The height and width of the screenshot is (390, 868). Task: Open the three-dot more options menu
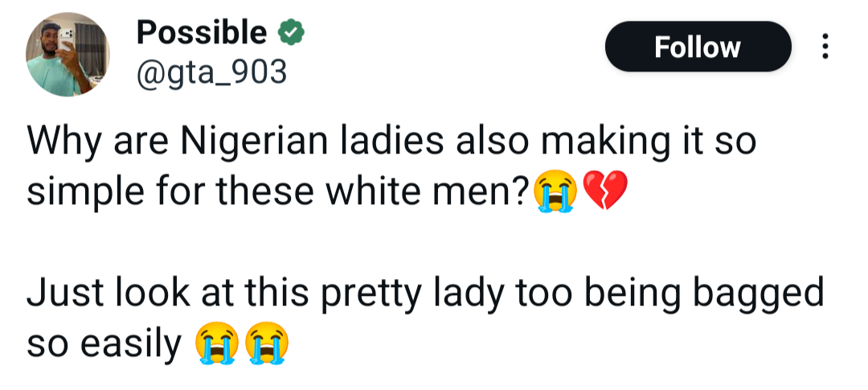pyautogui.click(x=825, y=47)
